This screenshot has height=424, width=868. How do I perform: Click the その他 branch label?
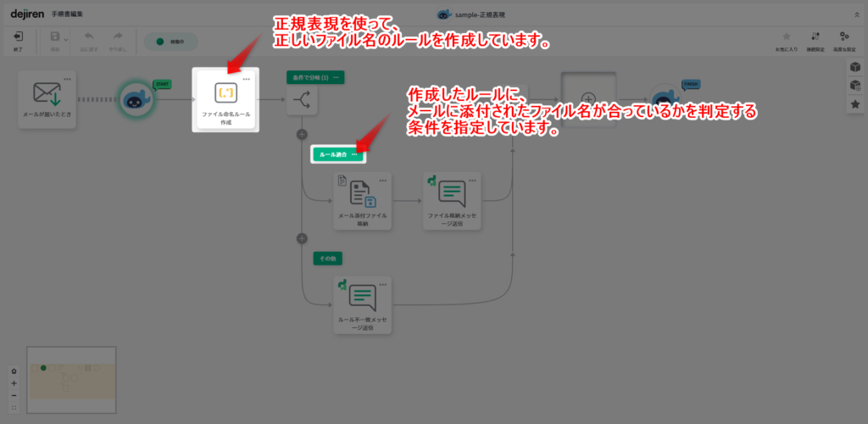point(328,259)
